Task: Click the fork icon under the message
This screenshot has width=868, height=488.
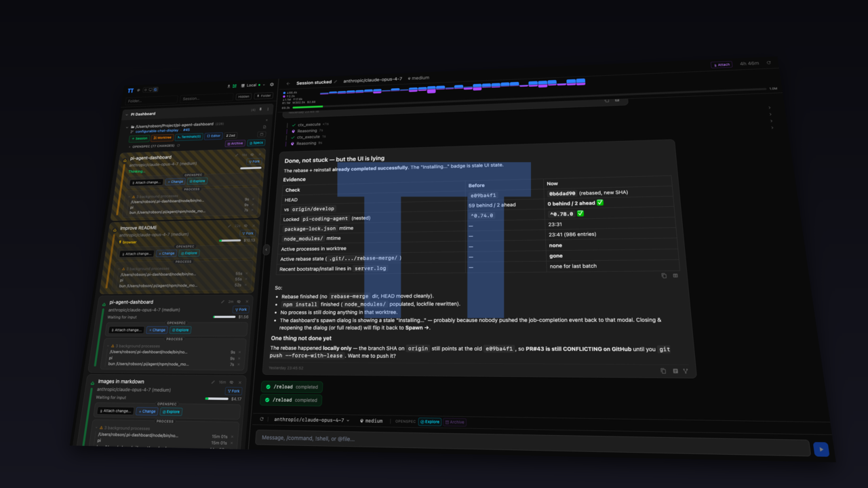Action: (x=686, y=371)
